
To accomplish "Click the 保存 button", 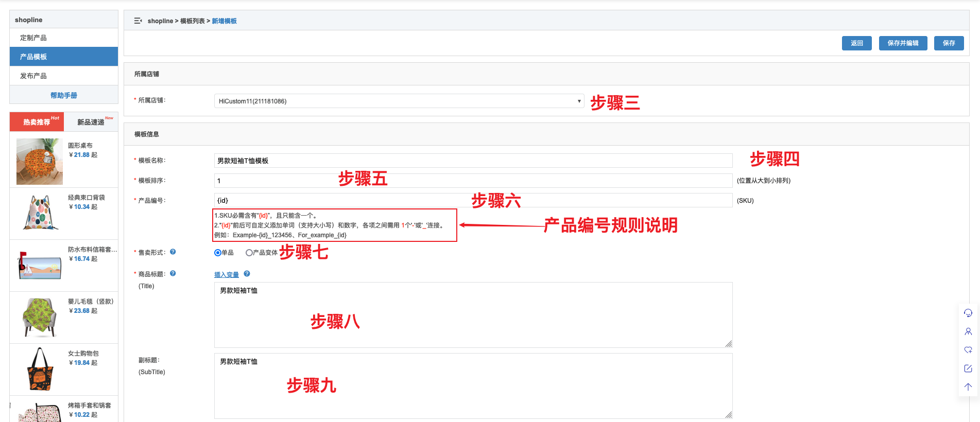I will tap(949, 43).
